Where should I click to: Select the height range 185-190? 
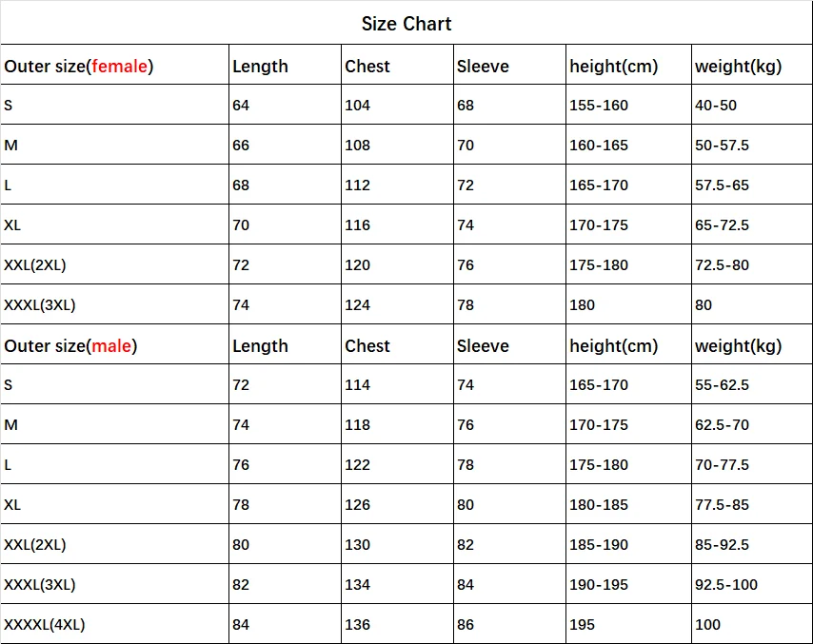[x=599, y=544]
